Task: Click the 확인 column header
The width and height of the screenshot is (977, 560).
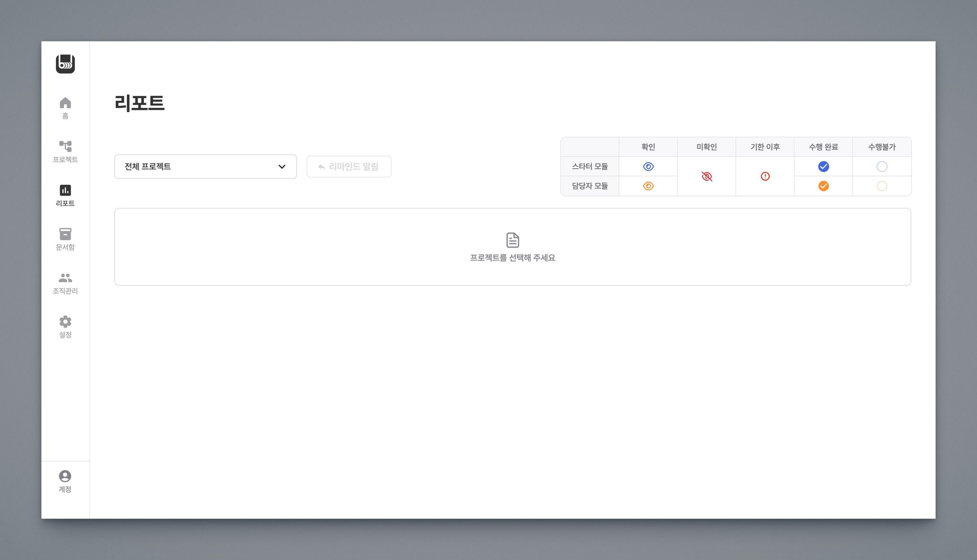Action: (x=648, y=147)
